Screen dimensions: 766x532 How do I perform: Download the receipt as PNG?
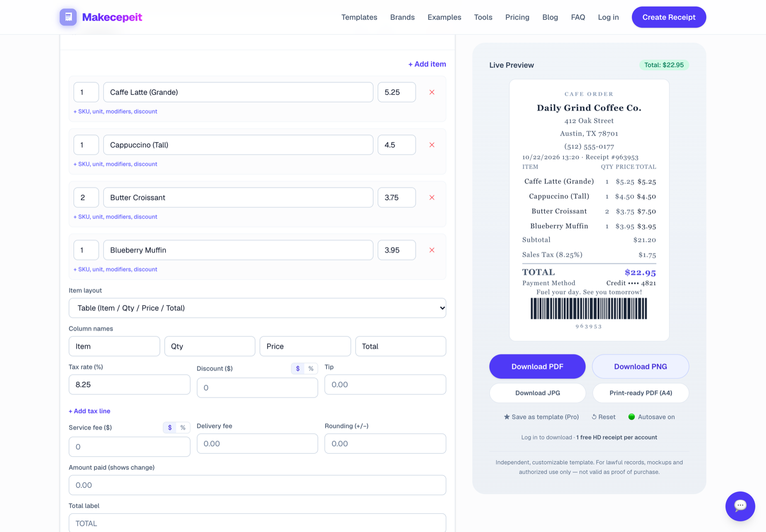click(641, 367)
